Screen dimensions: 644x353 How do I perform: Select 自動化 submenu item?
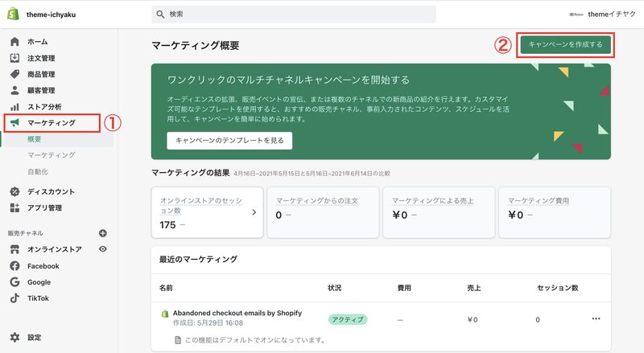[38, 171]
